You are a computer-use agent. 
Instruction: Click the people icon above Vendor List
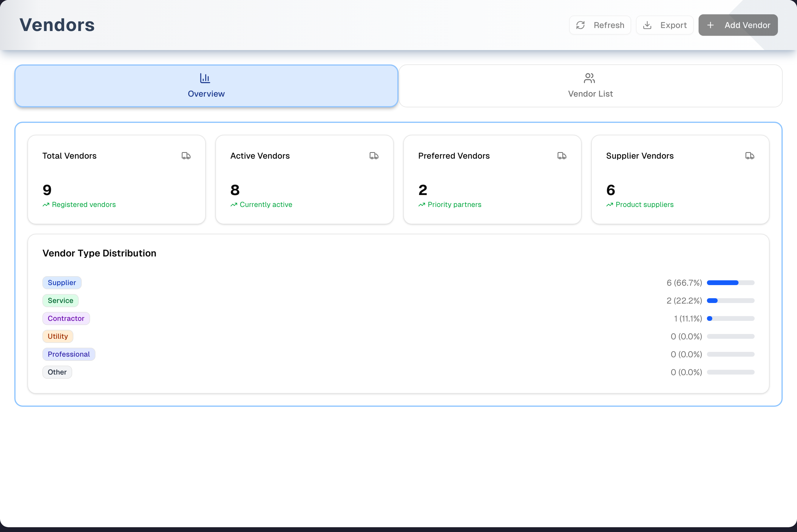pyautogui.click(x=589, y=78)
